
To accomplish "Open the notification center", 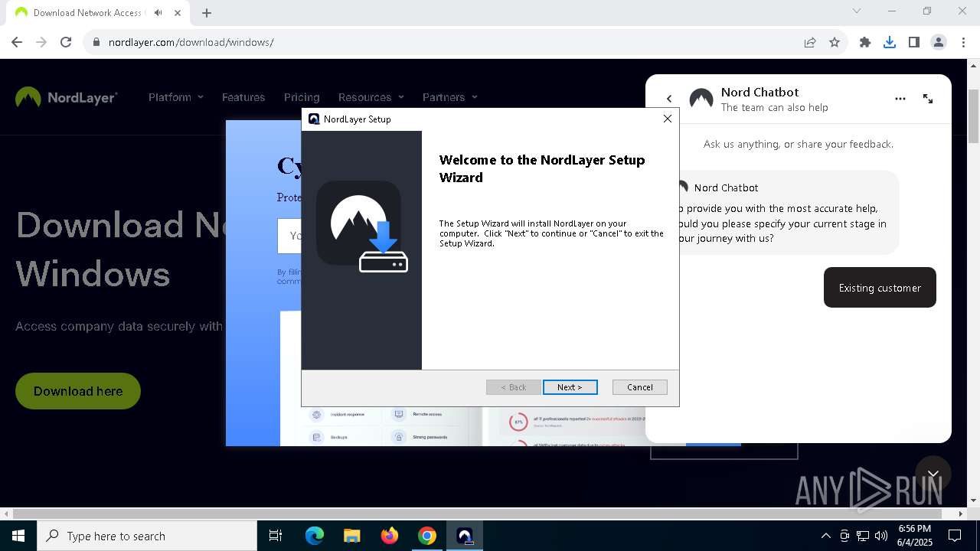I will click(955, 536).
